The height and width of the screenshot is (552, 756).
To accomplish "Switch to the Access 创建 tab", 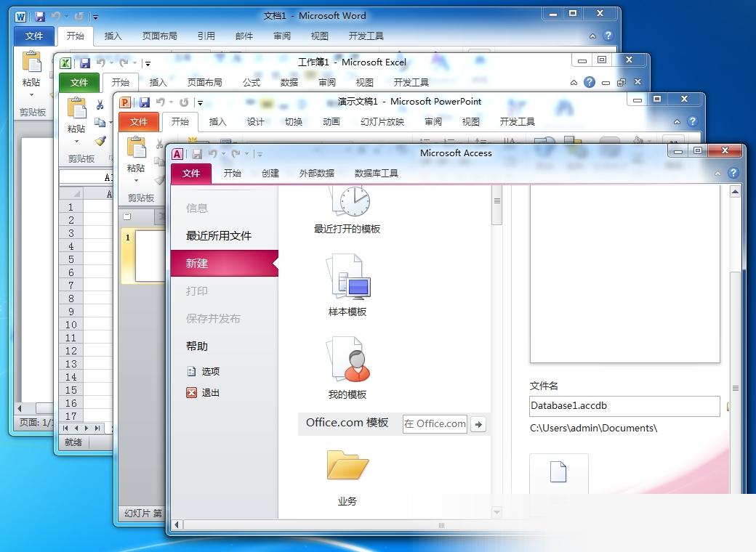I will pyautogui.click(x=270, y=174).
